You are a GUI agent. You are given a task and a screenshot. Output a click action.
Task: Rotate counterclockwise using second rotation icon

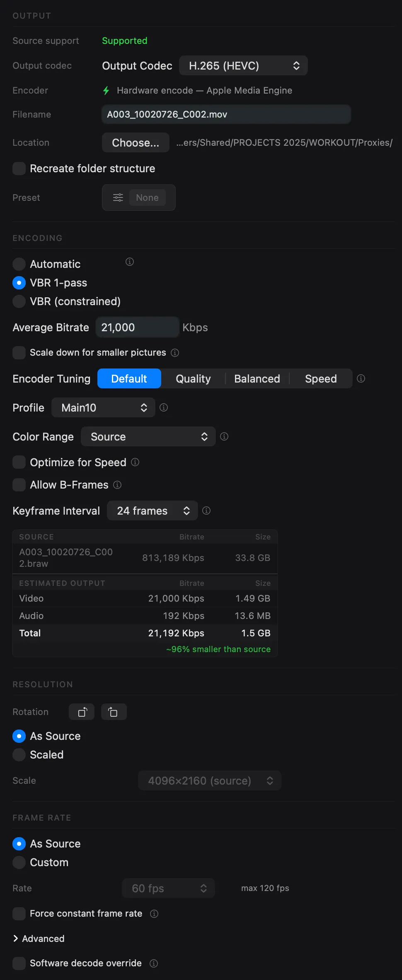[114, 712]
